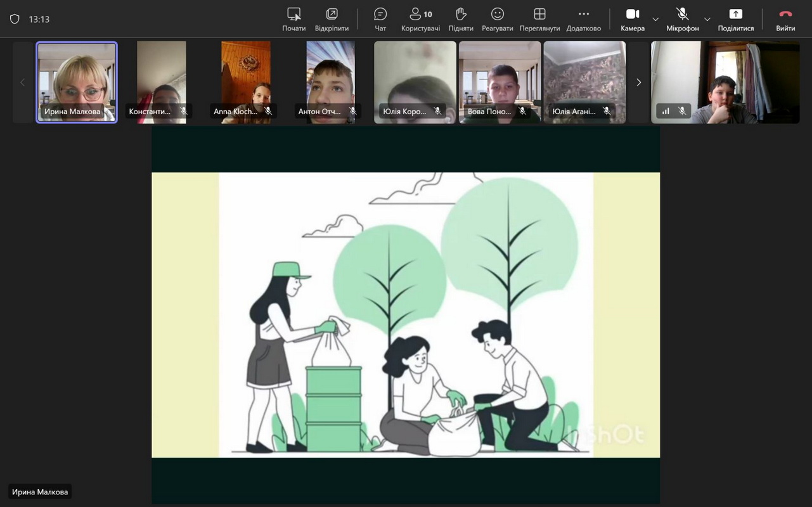Expand microphone options dropdown arrow
Screen dimensions: 812x507
[x=707, y=19]
